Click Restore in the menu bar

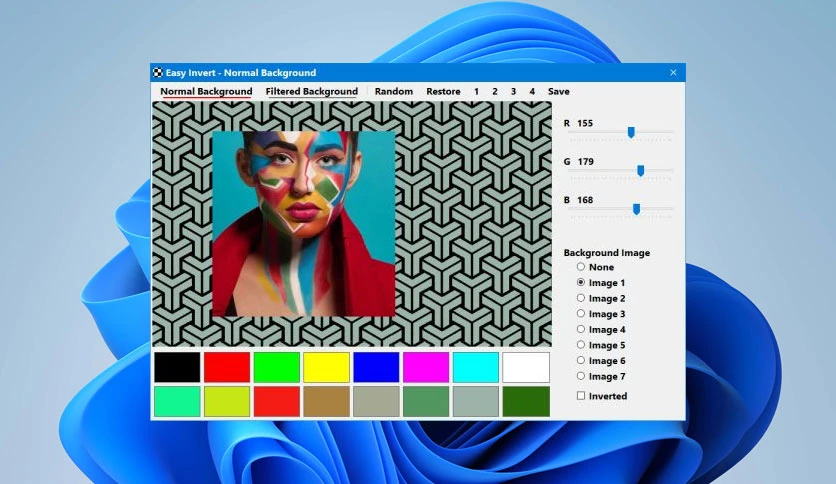tap(443, 91)
